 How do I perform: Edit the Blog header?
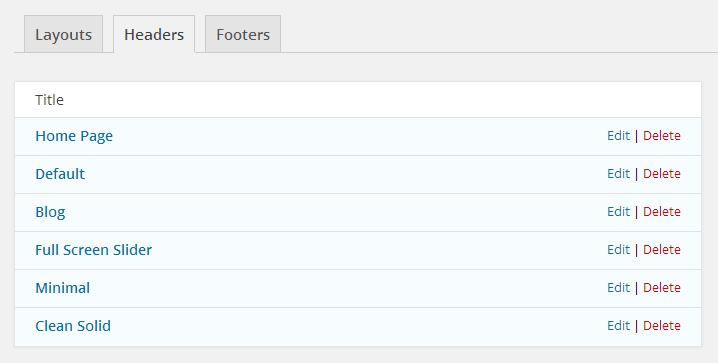coord(618,211)
